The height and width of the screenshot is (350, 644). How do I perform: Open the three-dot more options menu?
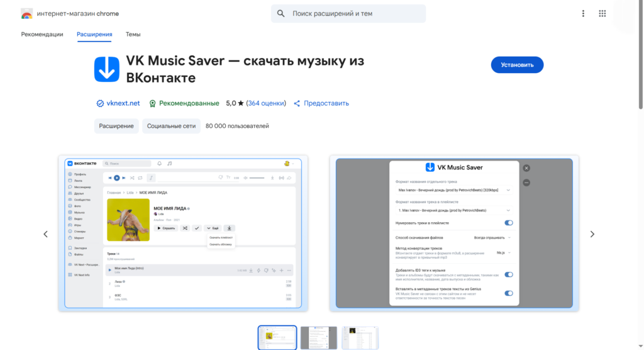[583, 14]
